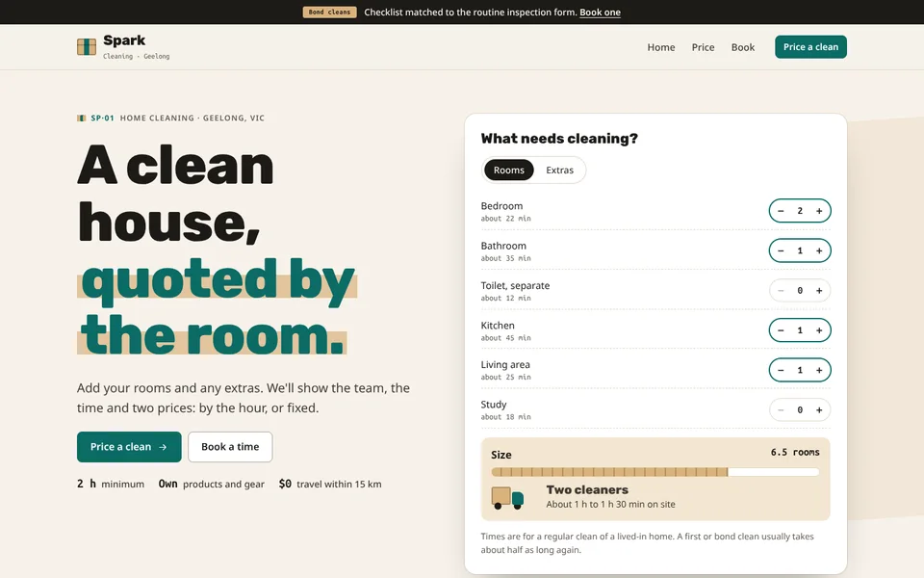Image resolution: width=924 pixels, height=578 pixels.
Task: Click the cleaning truck icon in Size card
Action: [x=507, y=498]
